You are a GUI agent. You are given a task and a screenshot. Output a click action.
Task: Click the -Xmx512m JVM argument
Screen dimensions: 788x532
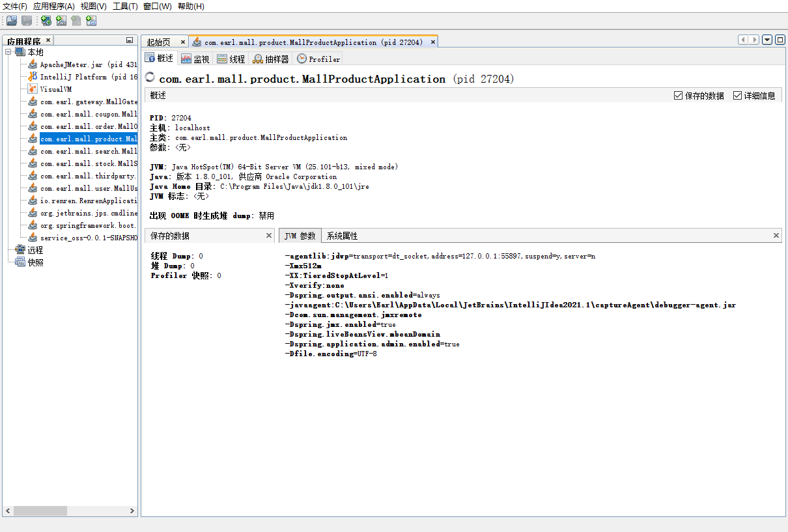pos(303,266)
